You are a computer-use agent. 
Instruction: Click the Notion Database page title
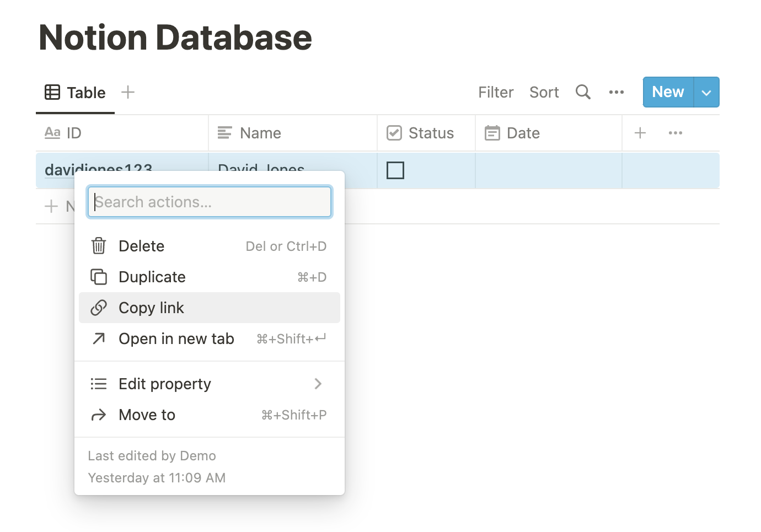pyautogui.click(x=175, y=37)
